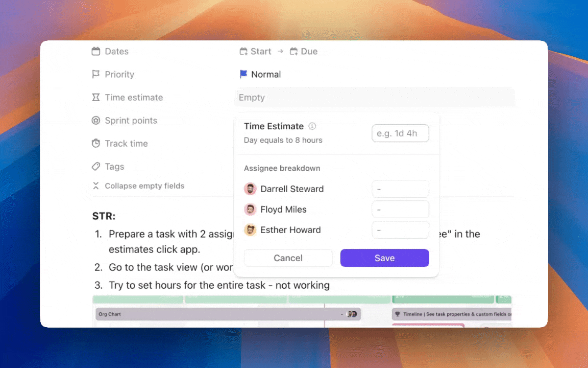Set the Due date
The height and width of the screenshot is (368, 588).
[304, 52]
